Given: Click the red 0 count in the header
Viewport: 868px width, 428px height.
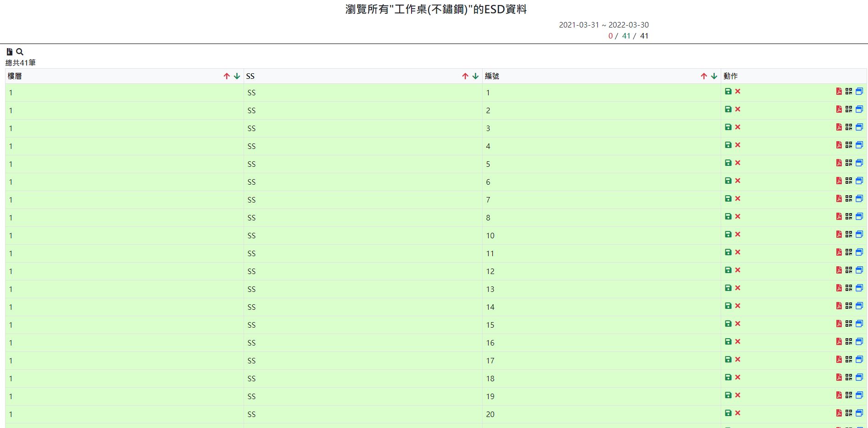Looking at the screenshot, I should click(610, 36).
